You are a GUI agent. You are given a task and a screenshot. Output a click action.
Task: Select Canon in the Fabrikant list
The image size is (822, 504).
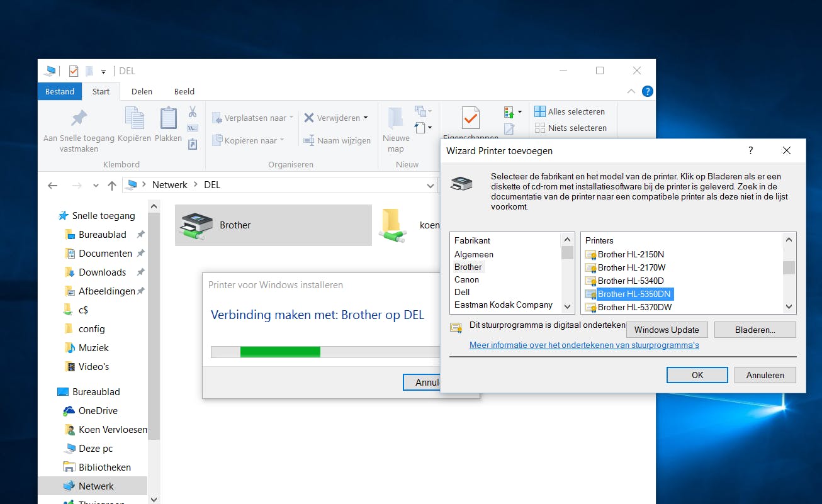coord(467,279)
